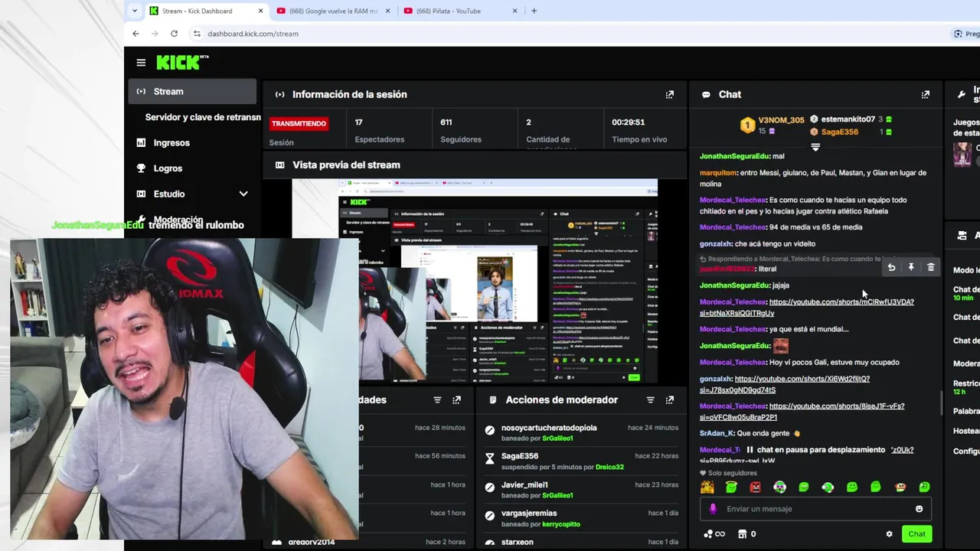Screen dimensions: 980x551
Task: Open chat settings gear icon
Action: pos(889,534)
